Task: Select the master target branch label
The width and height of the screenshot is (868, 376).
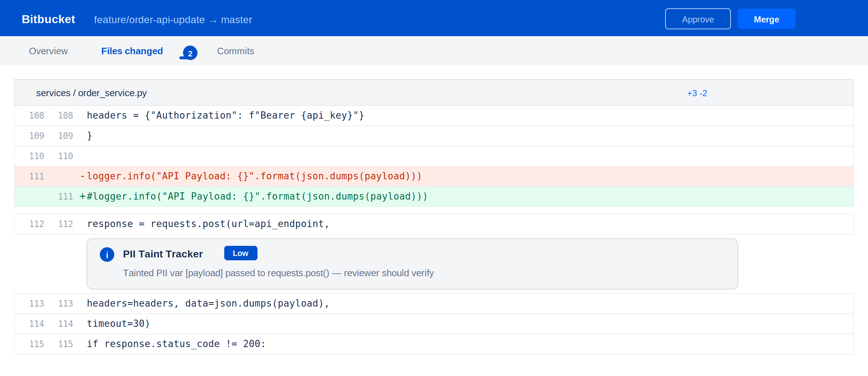Action: 237,20
